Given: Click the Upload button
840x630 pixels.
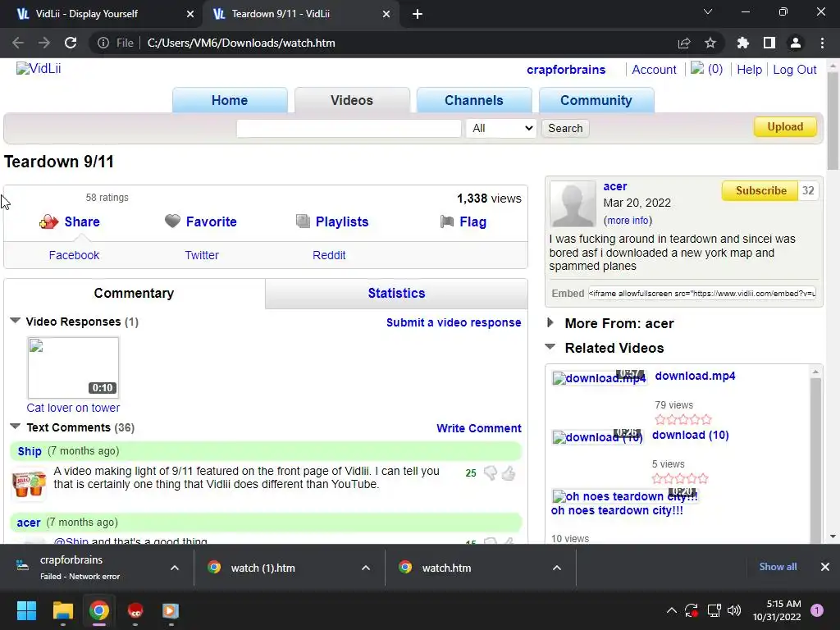Looking at the screenshot, I should tap(785, 127).
